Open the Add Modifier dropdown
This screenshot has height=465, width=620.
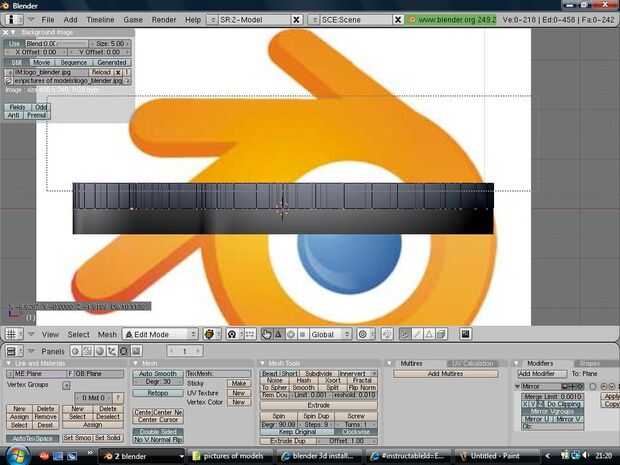tap(542, 373)
